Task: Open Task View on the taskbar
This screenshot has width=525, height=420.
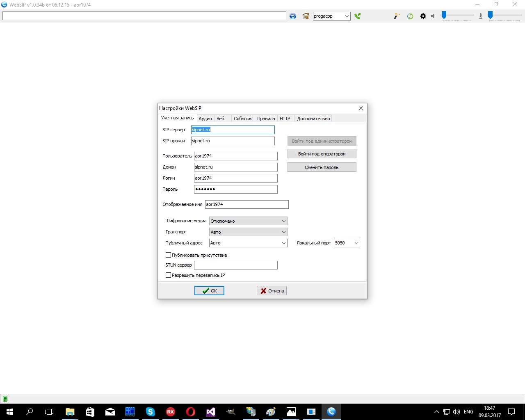Action: pyautogui.click(x=49, y=412)
